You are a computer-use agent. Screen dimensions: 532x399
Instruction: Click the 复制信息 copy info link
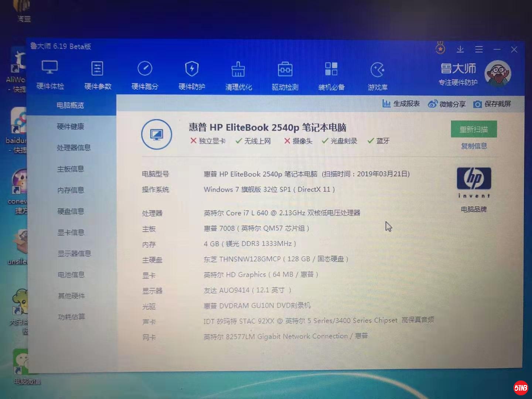[474, 146]
